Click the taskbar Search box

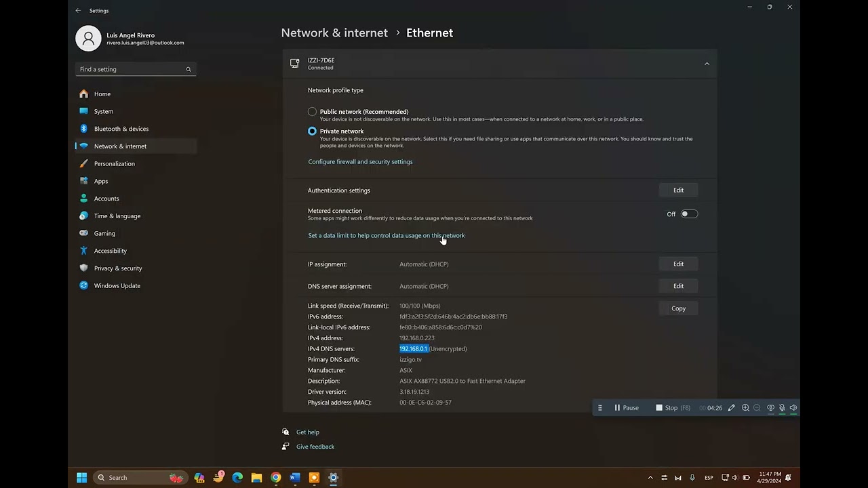point(140,478)
